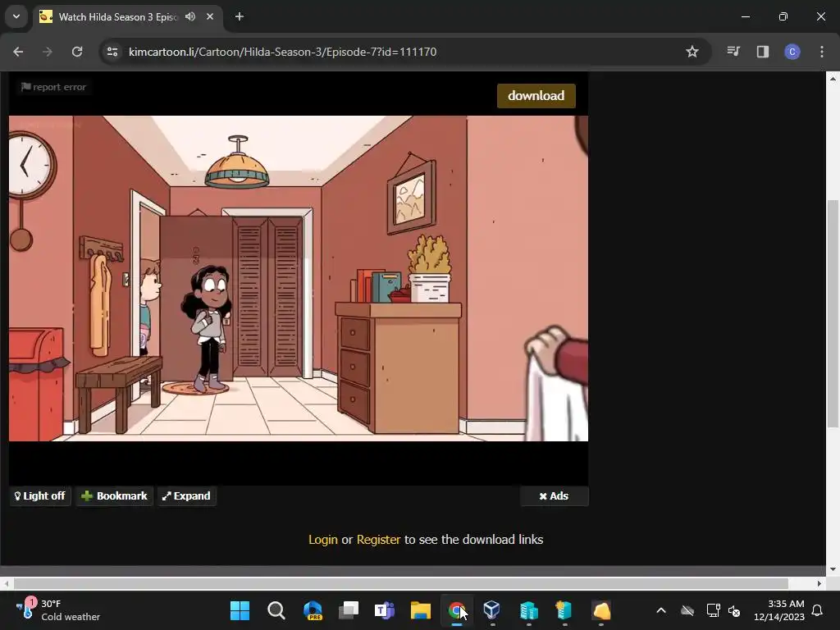Open the Register link

point(378,540)
